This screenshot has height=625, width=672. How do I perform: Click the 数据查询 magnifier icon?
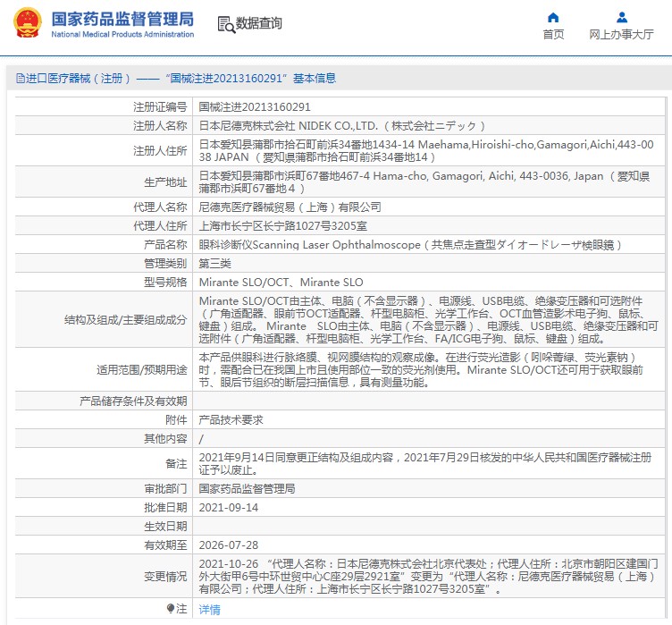pos(226,24)
